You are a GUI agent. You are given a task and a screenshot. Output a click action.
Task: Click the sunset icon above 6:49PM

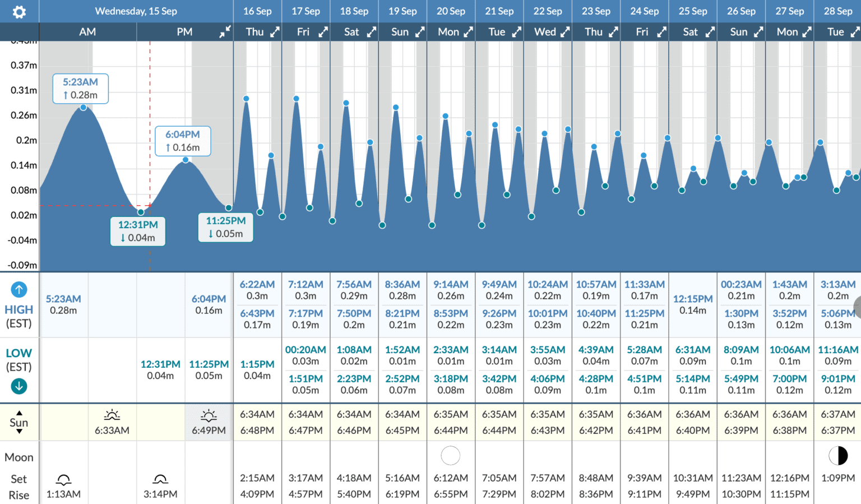[x=209, y=415]
